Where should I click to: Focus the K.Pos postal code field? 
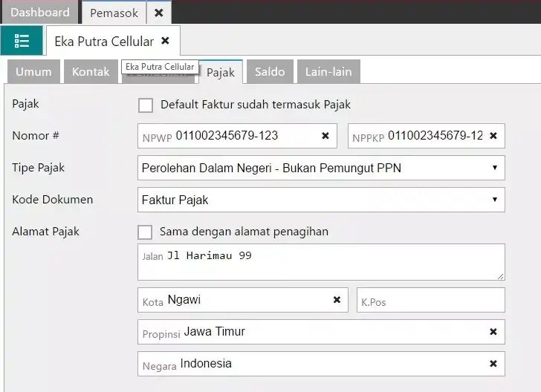point(431,300)
